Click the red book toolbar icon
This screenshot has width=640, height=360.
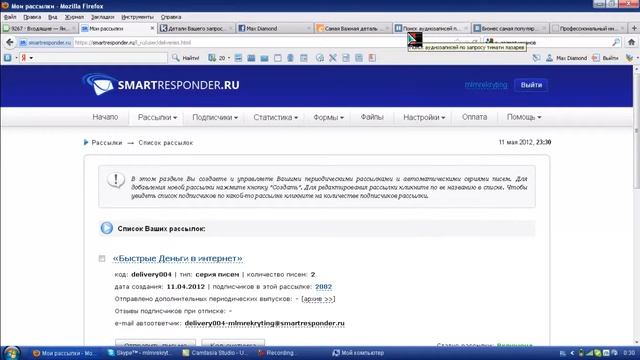click(372, 58)
